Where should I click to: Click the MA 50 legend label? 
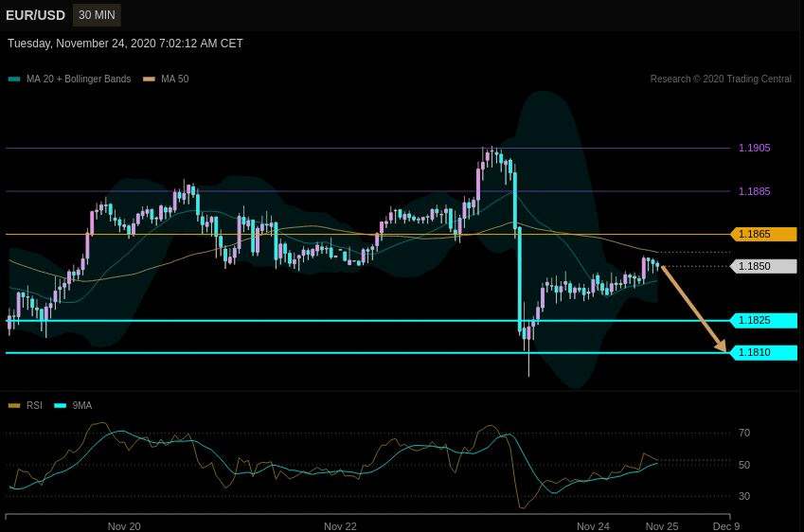pos(175,79)
